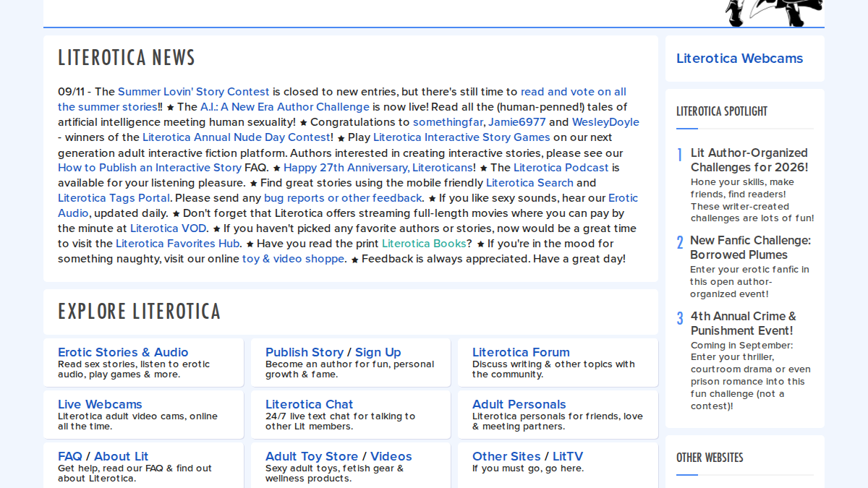This screenshot has height=488, width=868.
Task: Click the 'OTHER WEBSITES' heading
Action: [710, 458]
